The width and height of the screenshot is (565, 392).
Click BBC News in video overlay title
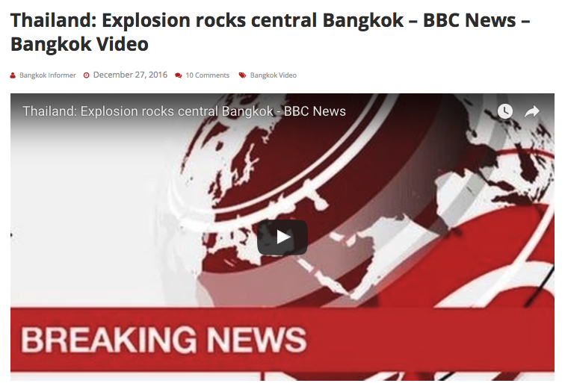315,111
